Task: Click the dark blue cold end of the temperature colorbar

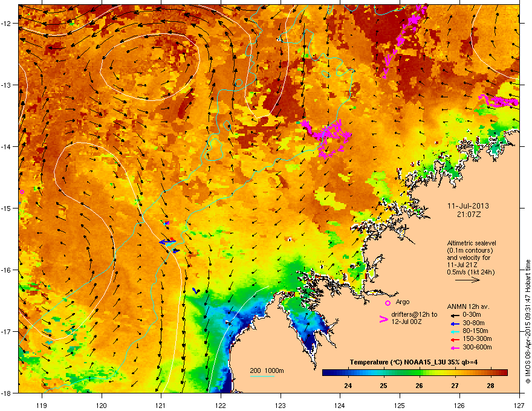Action: (x=328, y=373)
